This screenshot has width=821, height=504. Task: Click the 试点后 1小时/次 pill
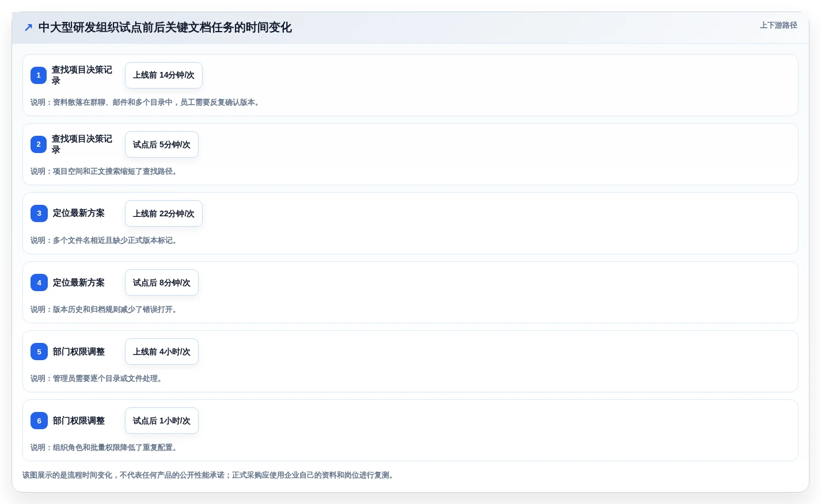(162, 421)
